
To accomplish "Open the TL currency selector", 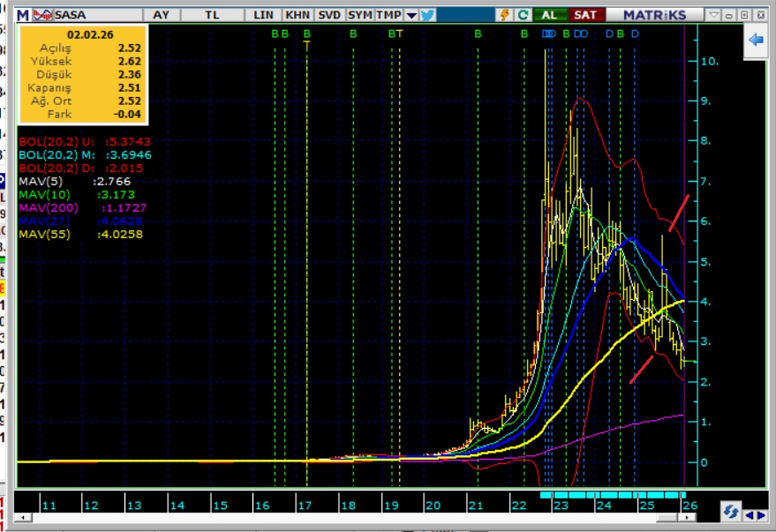I will [212, 15].
